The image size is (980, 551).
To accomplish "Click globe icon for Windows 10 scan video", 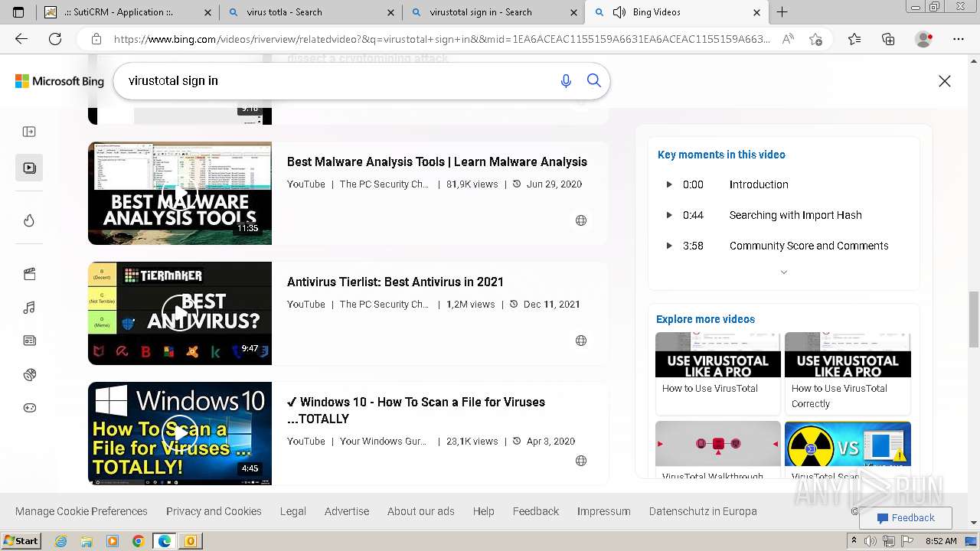I will click(581, 461).
